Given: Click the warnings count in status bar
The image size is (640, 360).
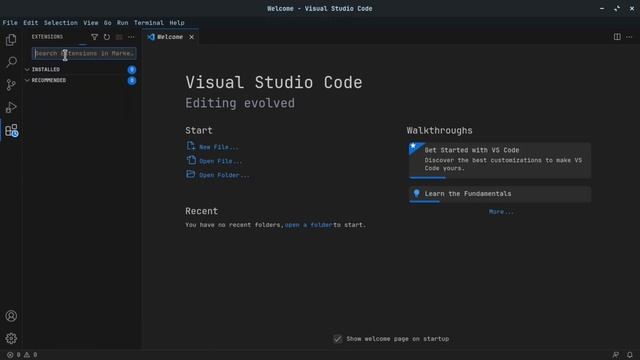Looking at the screenshot, I should coord(31,355).
